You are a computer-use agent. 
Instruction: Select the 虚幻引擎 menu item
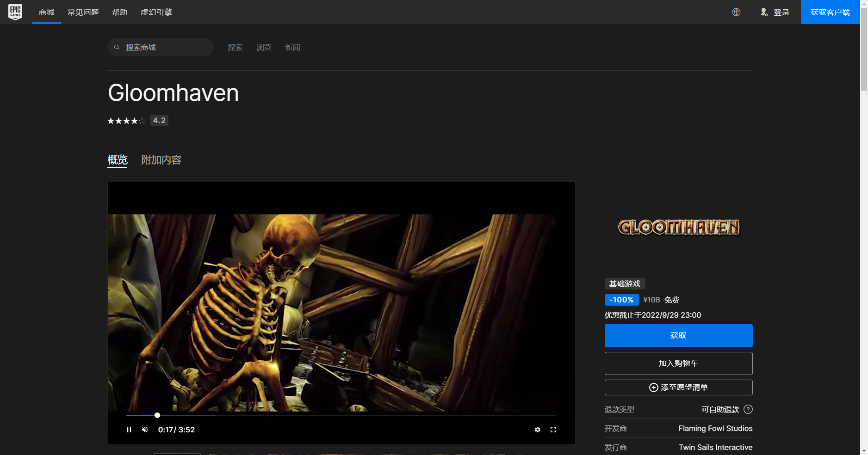click(x=156, y=12)
